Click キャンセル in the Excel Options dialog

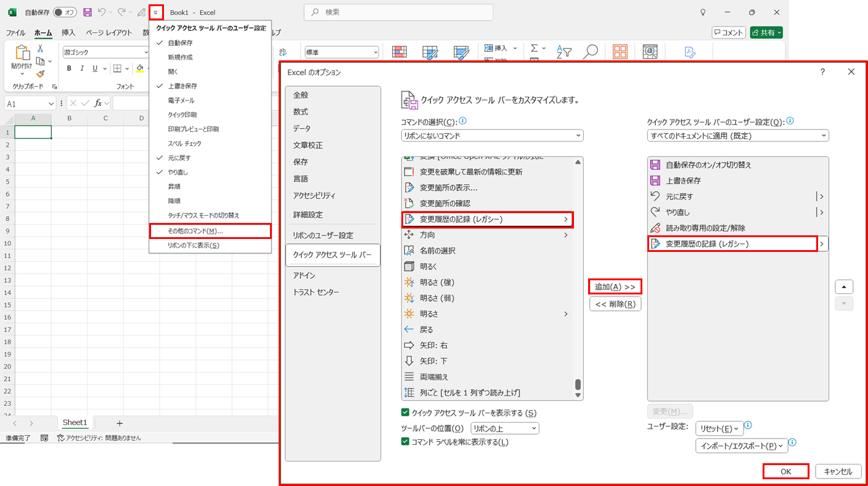838,471
